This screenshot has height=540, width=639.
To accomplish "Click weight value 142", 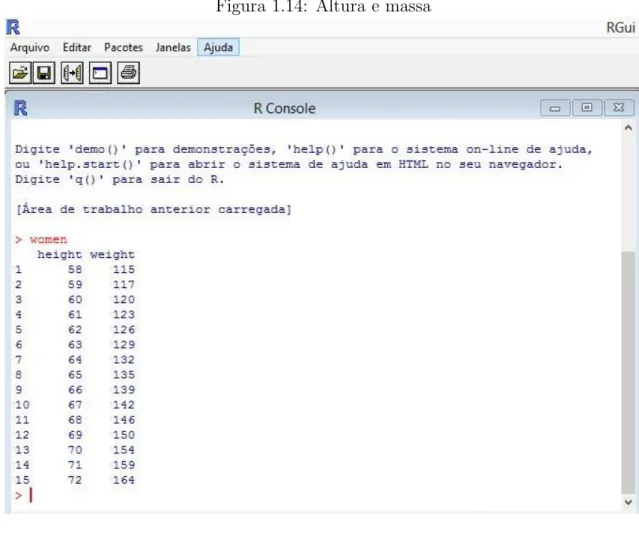I will (x=124, y=405).
